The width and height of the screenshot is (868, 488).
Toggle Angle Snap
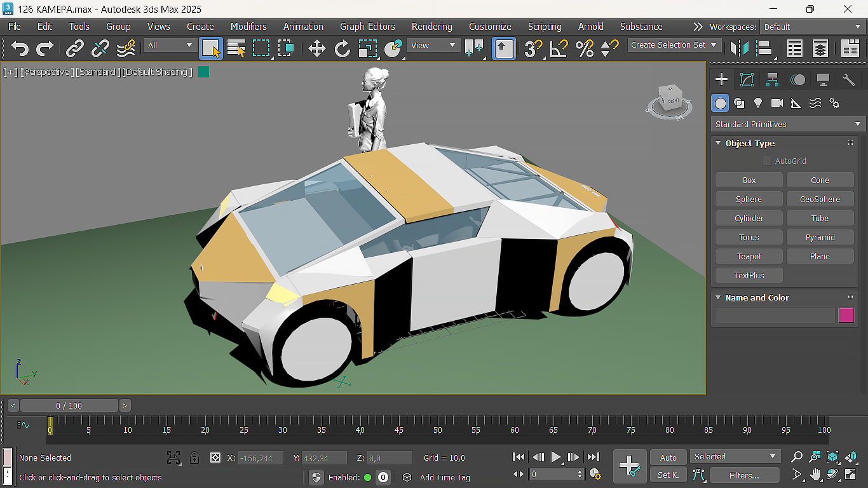click(x=559, y=48)
